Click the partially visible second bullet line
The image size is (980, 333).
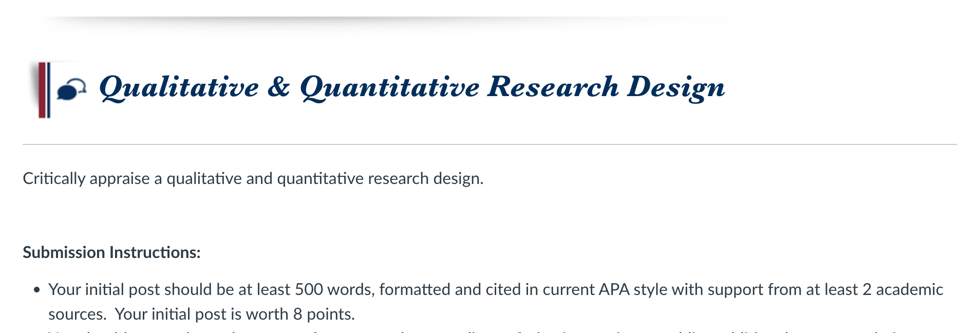(478, 331)
